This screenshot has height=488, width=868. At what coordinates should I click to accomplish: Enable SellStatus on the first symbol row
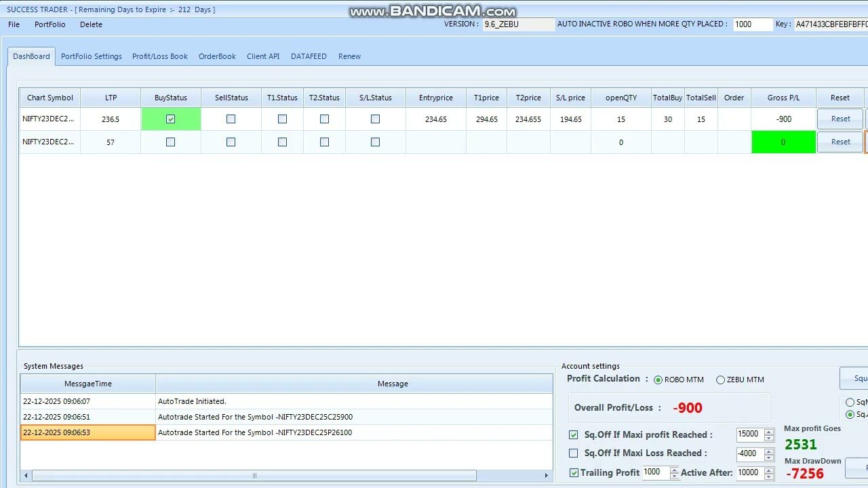coord(231,119)
